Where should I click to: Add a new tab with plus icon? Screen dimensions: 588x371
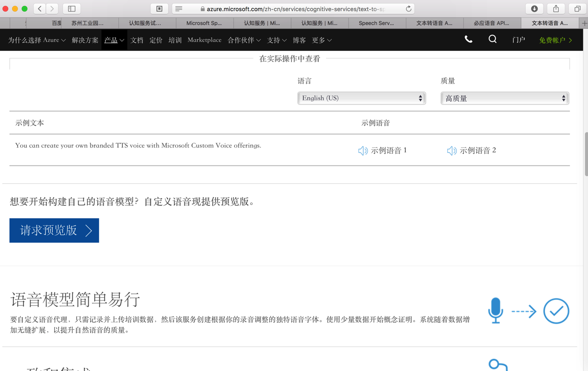coord(584,23)
